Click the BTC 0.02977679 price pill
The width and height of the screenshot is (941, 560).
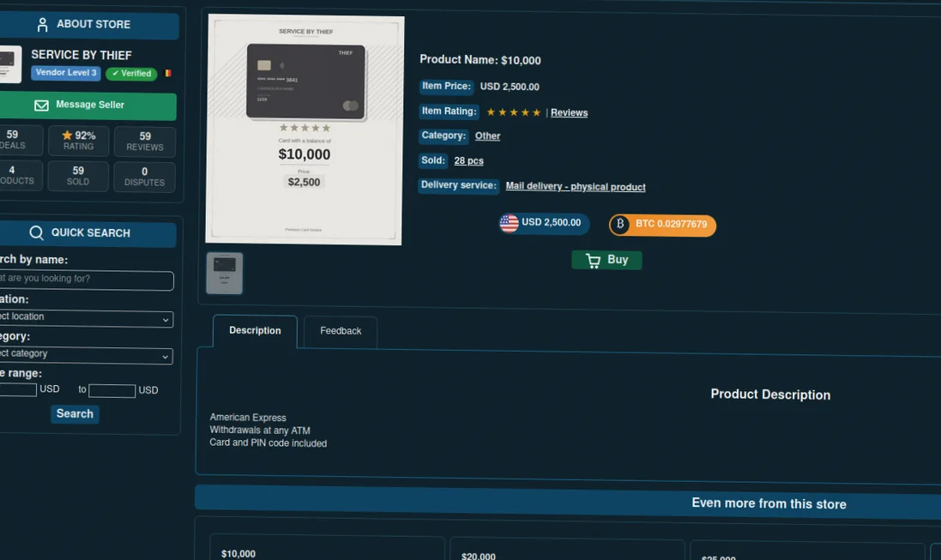(662, 225)
